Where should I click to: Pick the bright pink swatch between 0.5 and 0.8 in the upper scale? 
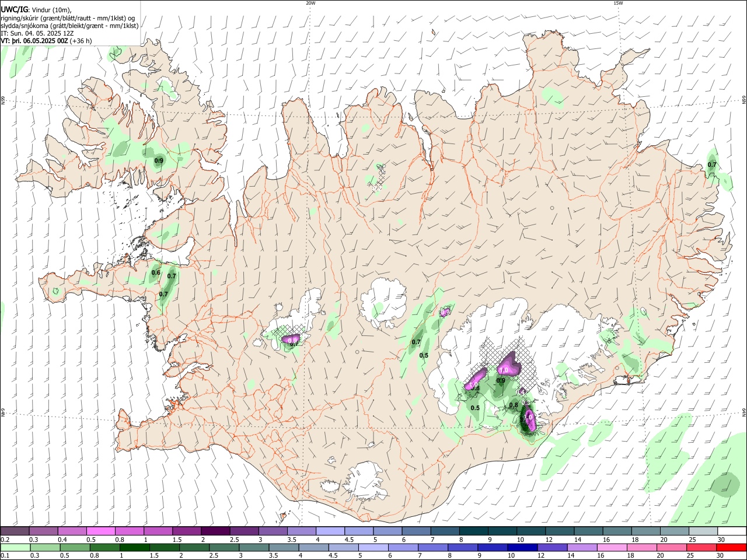click(x=100, y=531)
